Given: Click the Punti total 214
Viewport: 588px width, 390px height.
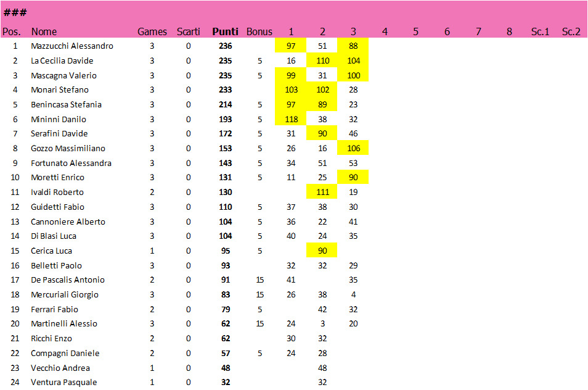Looking at the screenshot, I should click(226, 104).
